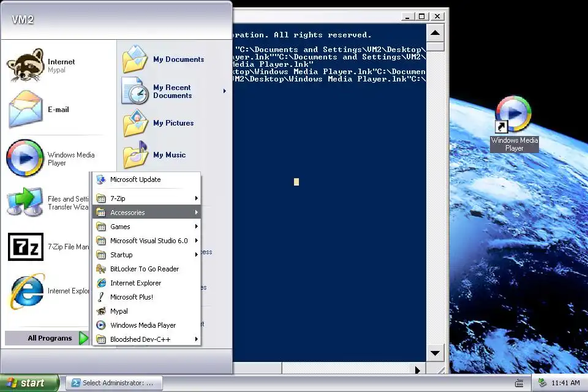This screenshot has height=392, width=588.
Task: Click Internet Explorer icon in All Programs list
Action: [x=101, y=283]
